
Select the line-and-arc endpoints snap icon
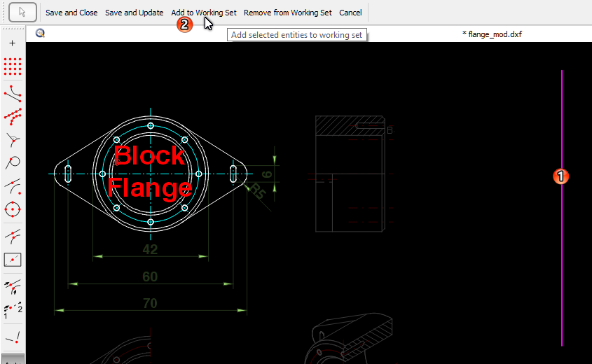[13, 94]
